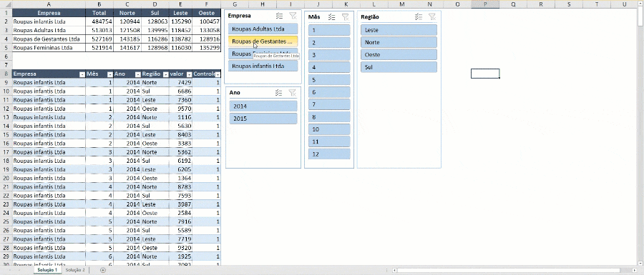This screenshot has width=644, height=275.
Task: Open Empresa column filter dropdown
Action: pos(82,74)
